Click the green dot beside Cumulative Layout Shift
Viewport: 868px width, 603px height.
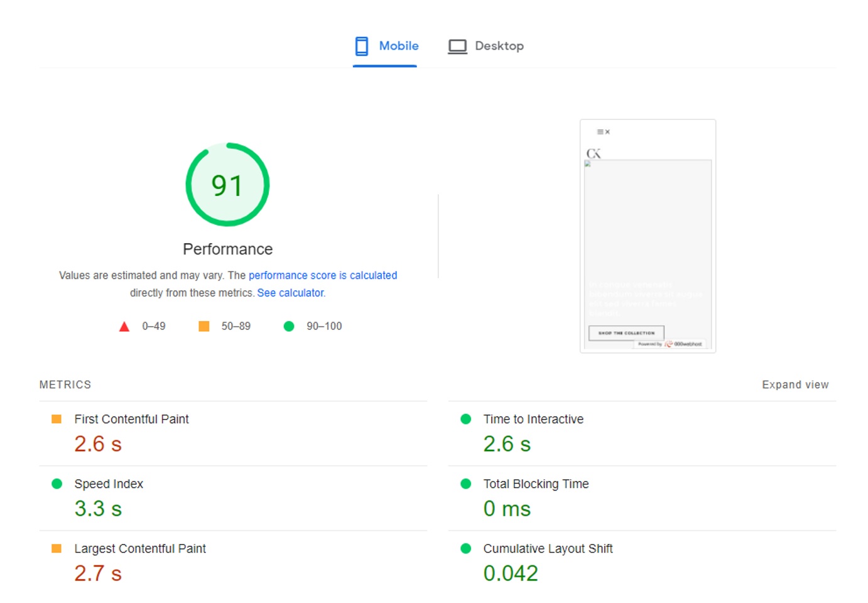click(466, 548)
